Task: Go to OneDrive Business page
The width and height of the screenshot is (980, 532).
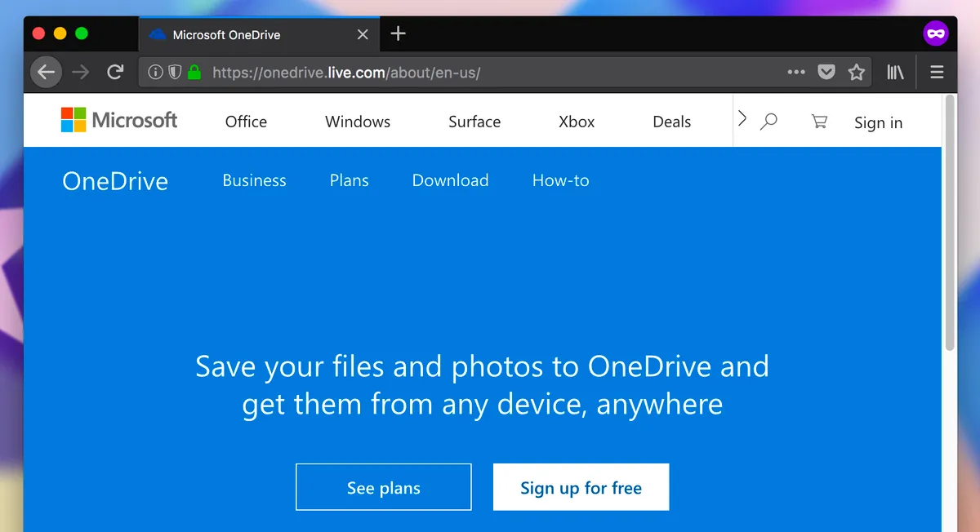Action: pos(254,180)
